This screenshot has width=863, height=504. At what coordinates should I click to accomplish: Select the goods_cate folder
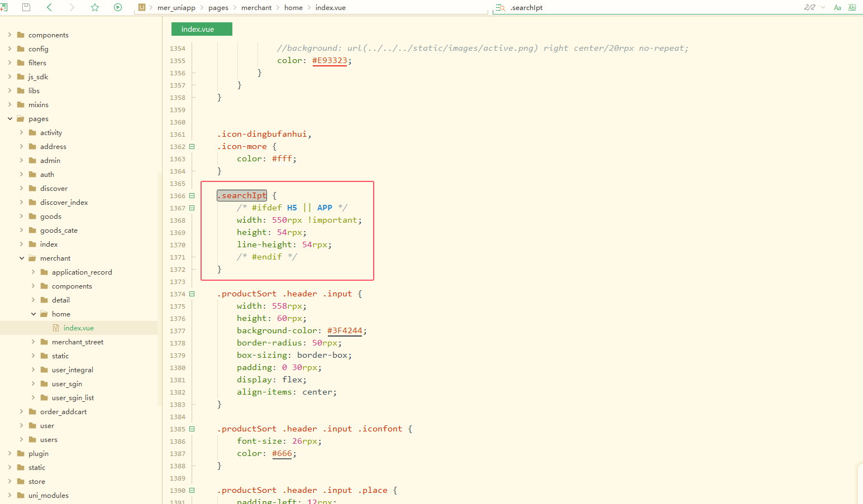59,230
